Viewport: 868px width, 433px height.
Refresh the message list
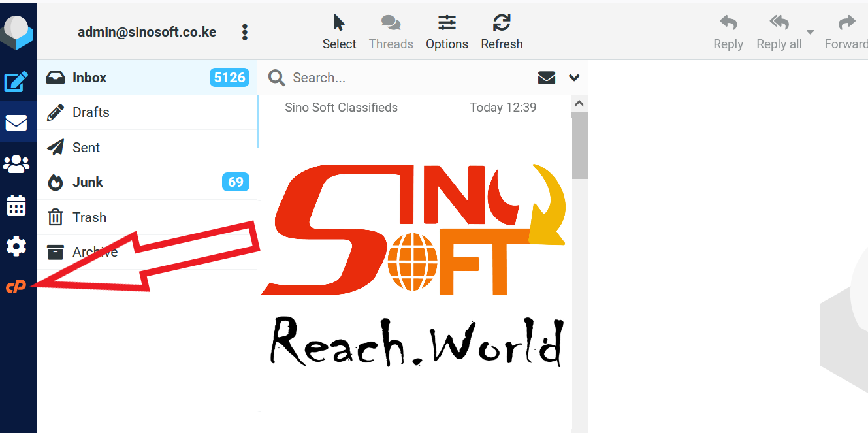point(502,31)
